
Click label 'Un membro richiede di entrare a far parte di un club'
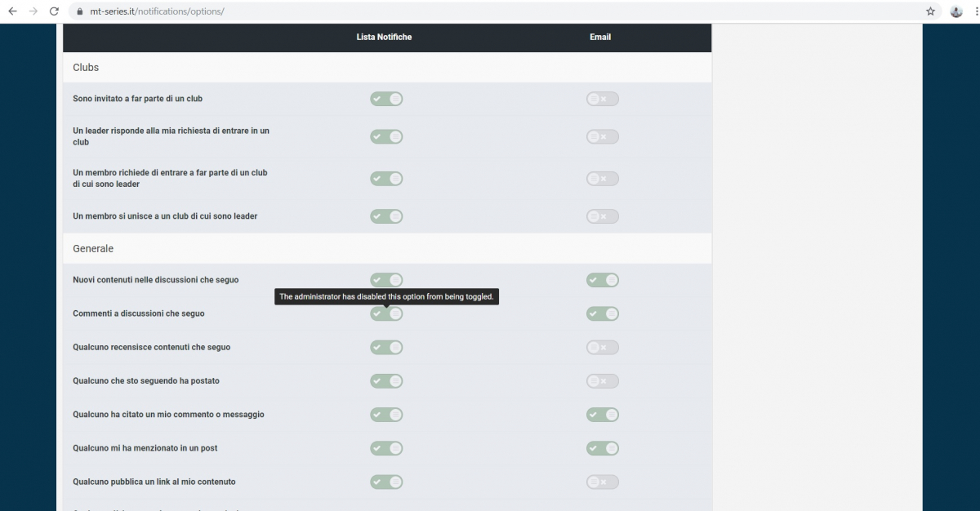point(170,178)
